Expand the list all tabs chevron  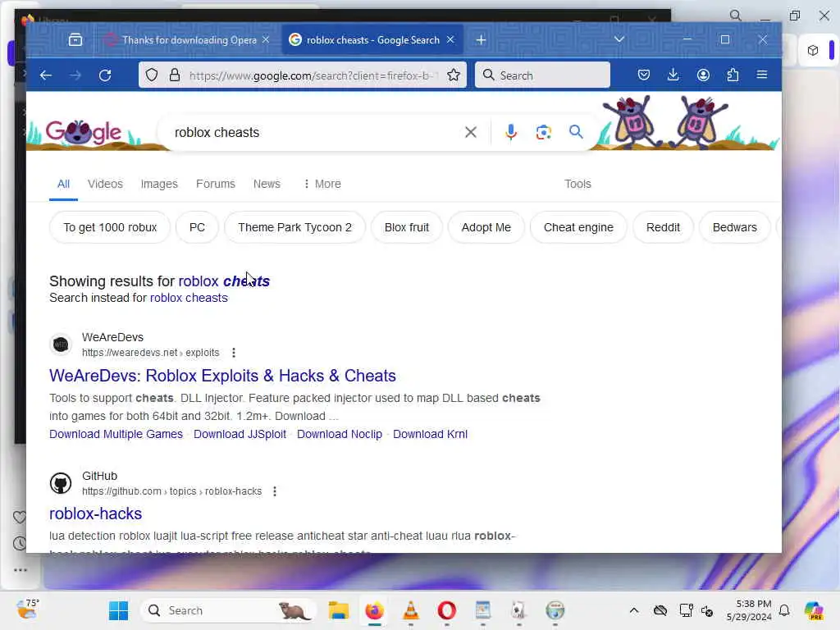pyautogui.click(x=619, y=39)
